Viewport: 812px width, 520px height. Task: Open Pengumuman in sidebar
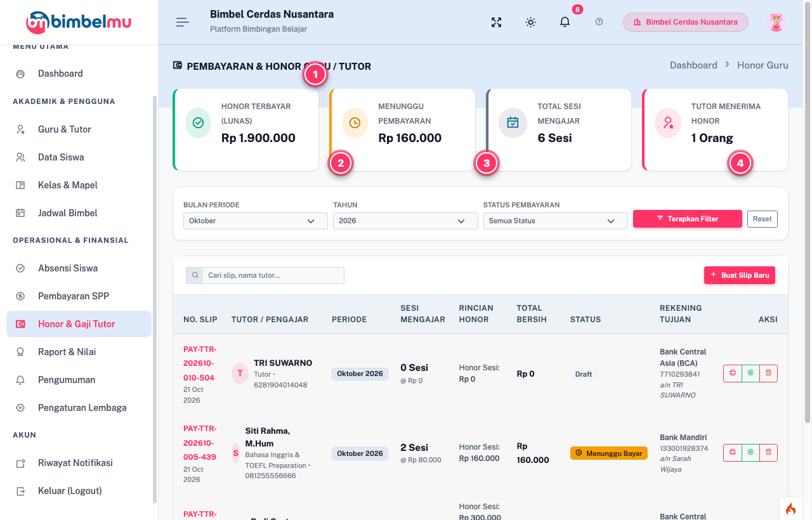(79, 380)
